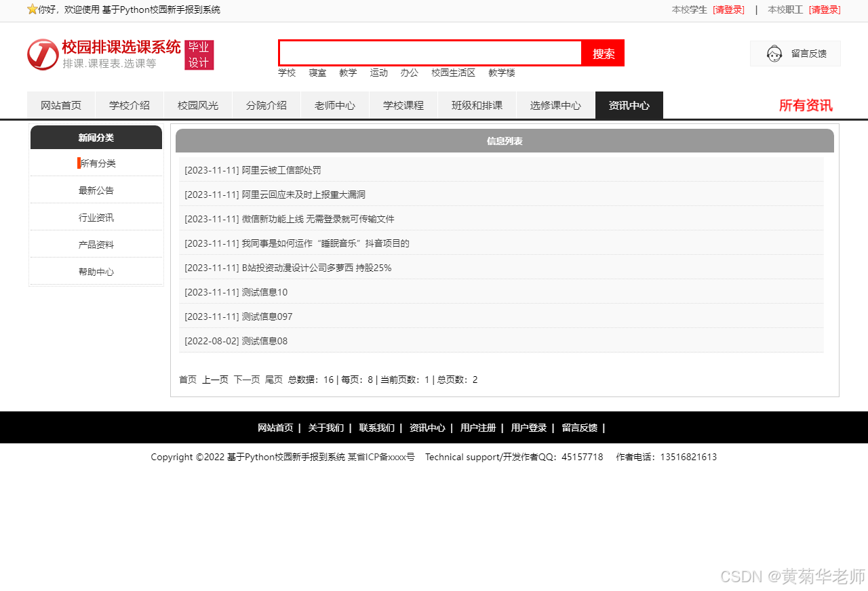Click student 请登录 login link
The width and height of the screenshot is (868, 591).
(728, 9)
